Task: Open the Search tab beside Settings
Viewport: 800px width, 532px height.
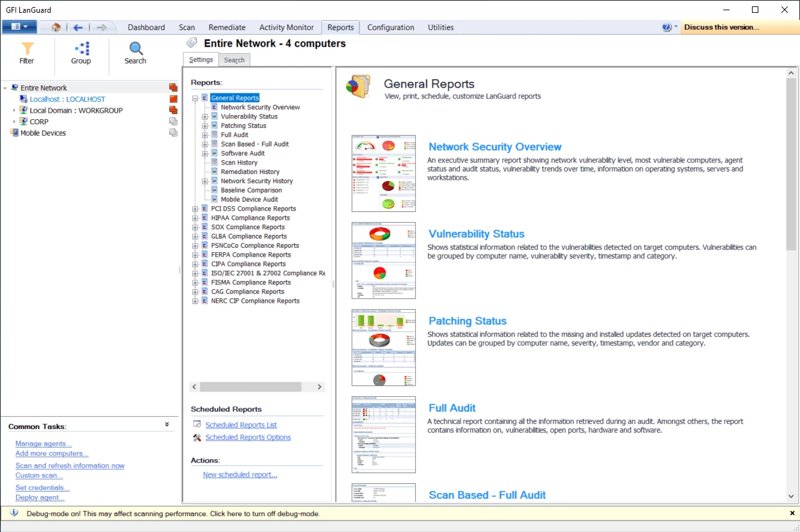Action: pyautogui.click(x=234, y=60)
